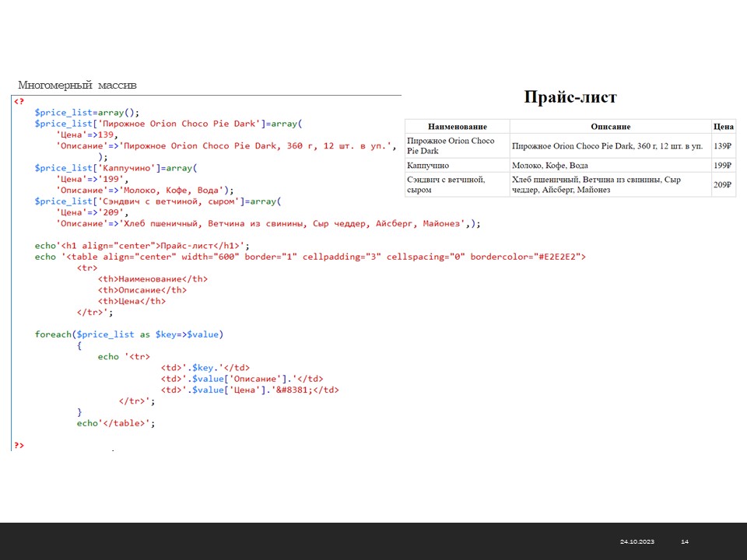Click the date "24.10.2023" in footer

[637, 541]
